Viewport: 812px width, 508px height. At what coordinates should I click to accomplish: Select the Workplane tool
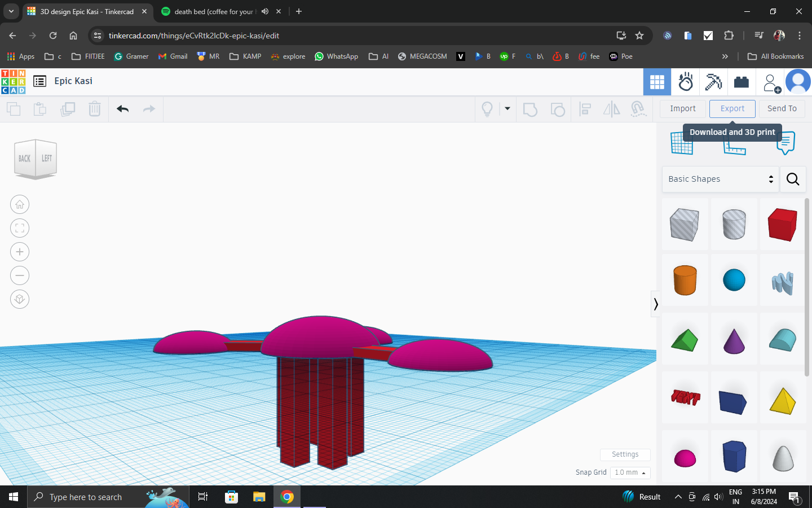(682, 143)
